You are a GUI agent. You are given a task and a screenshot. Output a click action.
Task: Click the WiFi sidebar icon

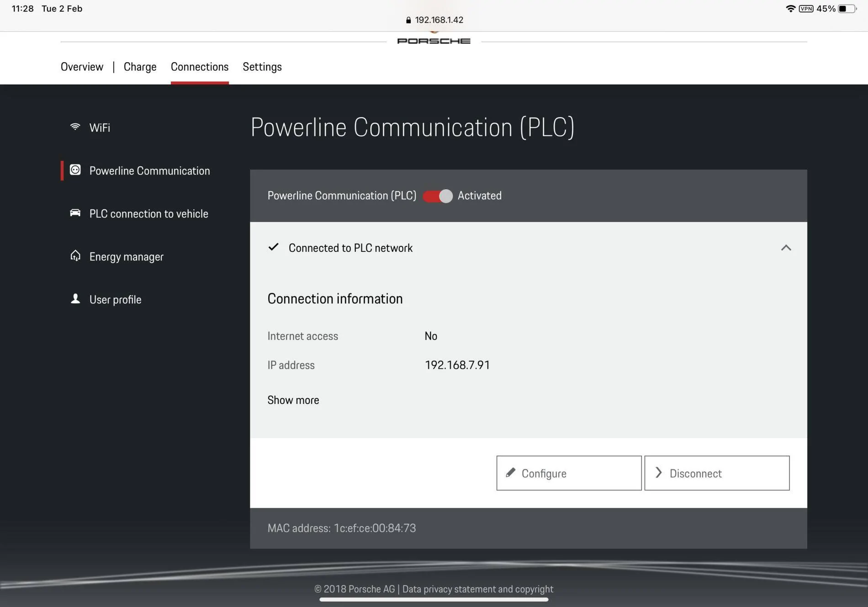click(x=75, y=127)
